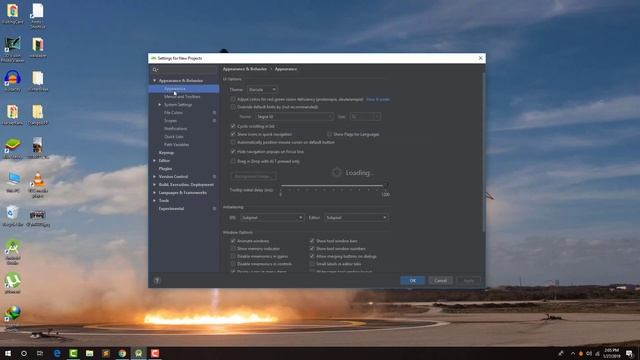The width and height of the screenshot is (640, 360).
Task: Toggle Cyclic scrolling in list
Action: click(233, 126)
